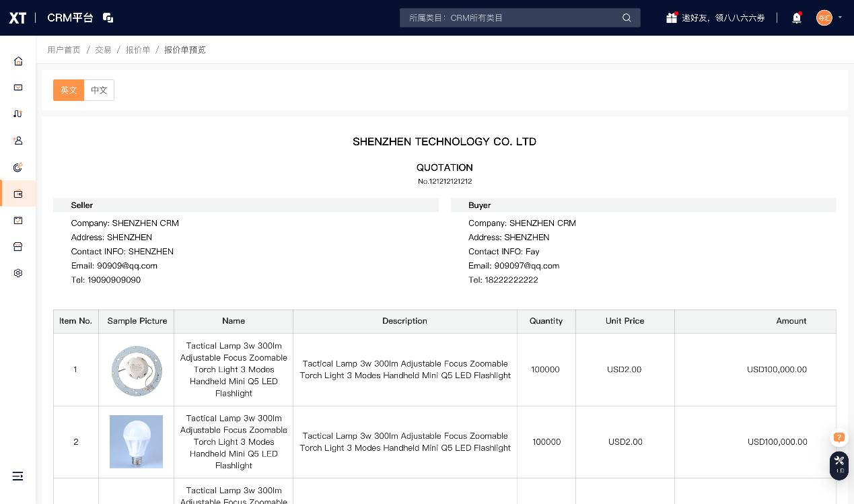
Task: Navigate to 报价单 breadcrumb
Action: tap(138, 50)
